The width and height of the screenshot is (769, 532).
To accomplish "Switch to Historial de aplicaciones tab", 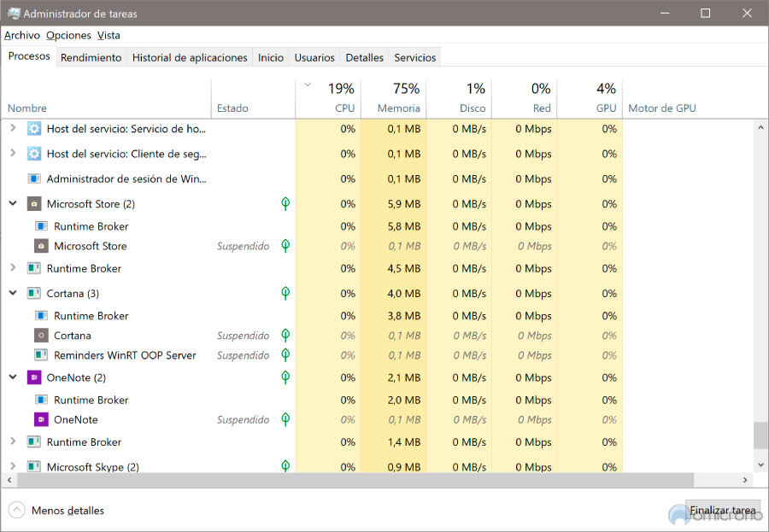I will pos(190,57).
